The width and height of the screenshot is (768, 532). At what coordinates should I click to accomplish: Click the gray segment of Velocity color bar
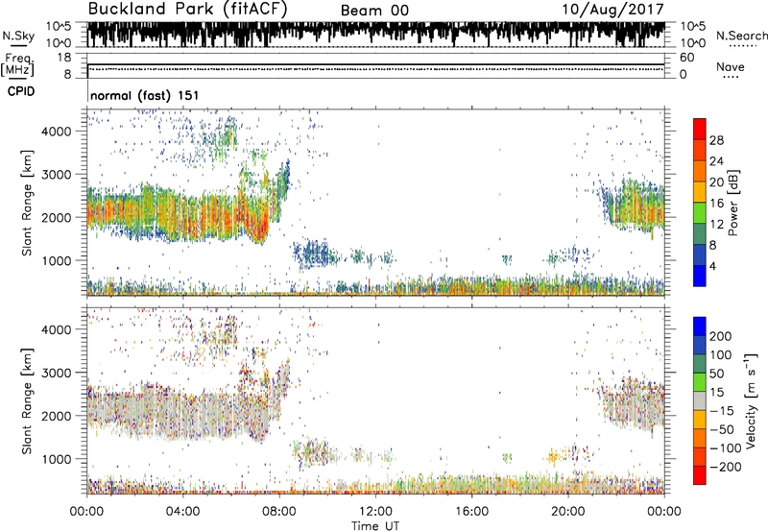click(x=700, y=400)
